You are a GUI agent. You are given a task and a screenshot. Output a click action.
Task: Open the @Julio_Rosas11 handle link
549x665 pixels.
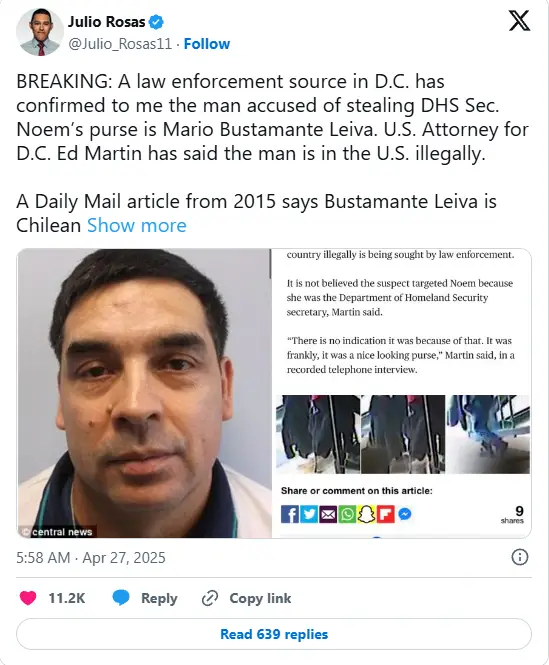[120, 44]
